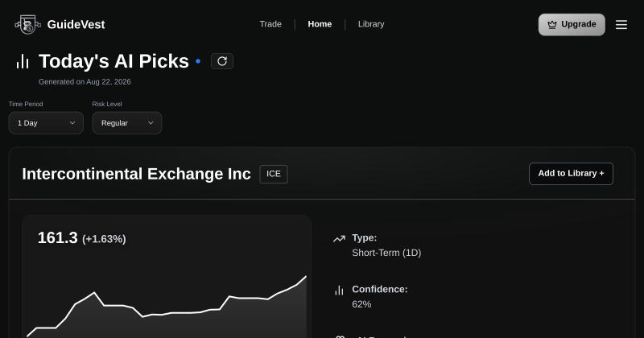The width and height of the screenshot is (644, 338).
Task: Refresh today's AI picks
Action: 222,61
